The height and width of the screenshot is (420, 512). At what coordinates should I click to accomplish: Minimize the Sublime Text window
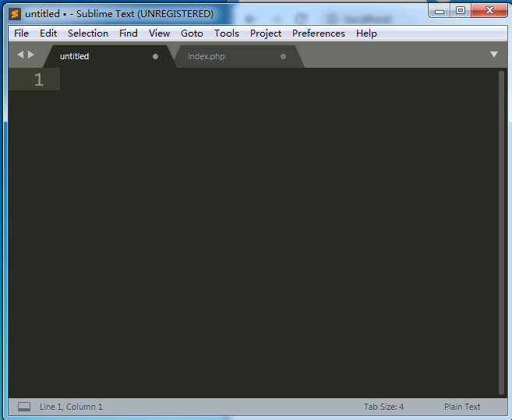[x=440, y=12]
